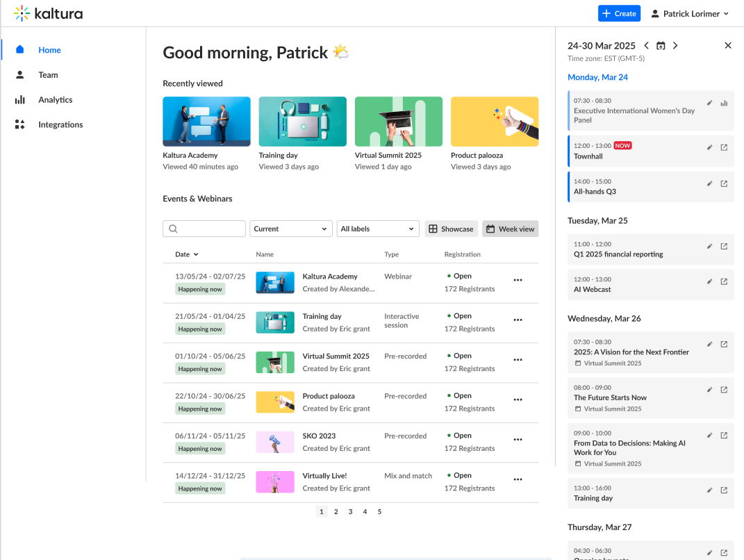Viewport: 744px width, 560px height.
Task: Click the Kaltura logo
Action: click(48, 13)
